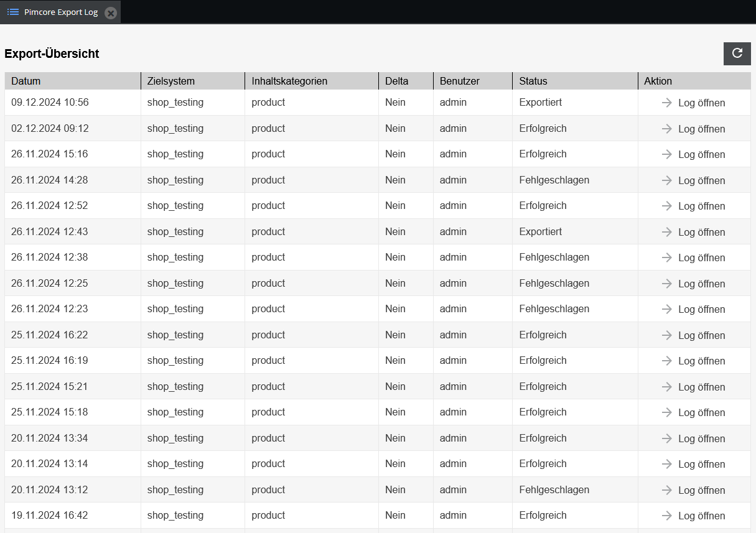Viewport: 756px width, 533px height.
Task: Open log for 20.11.2024 13:12 export
Action: coord(693,490)
